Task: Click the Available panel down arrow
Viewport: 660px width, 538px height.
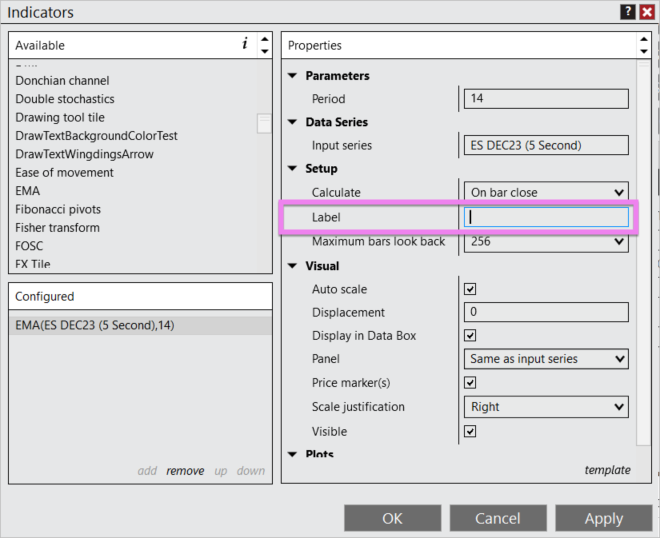Action: (264, 51)
